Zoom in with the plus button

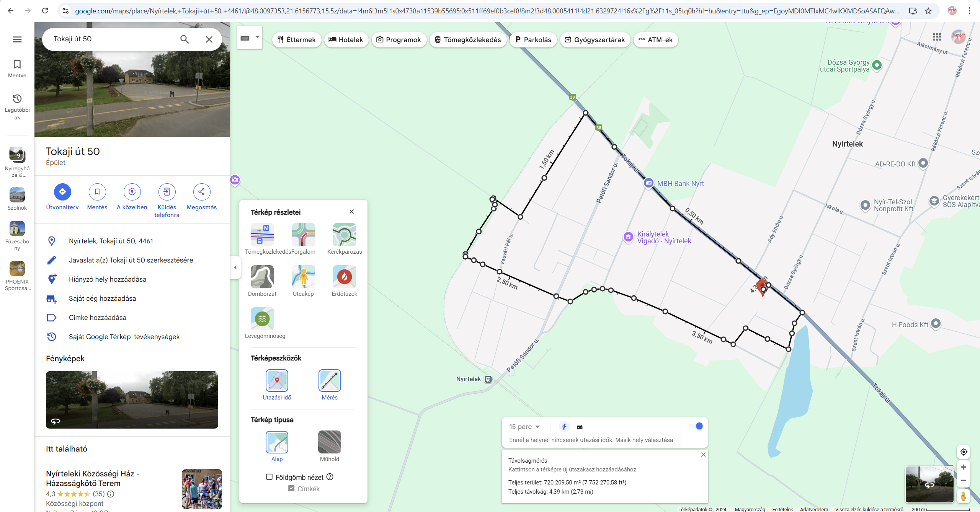click(963, 467)
